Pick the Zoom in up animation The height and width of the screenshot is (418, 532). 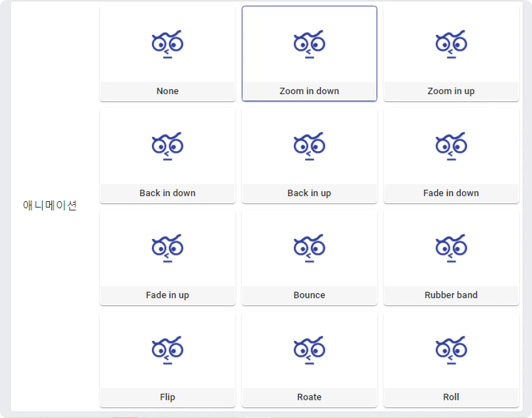click(x=451, y=53)
